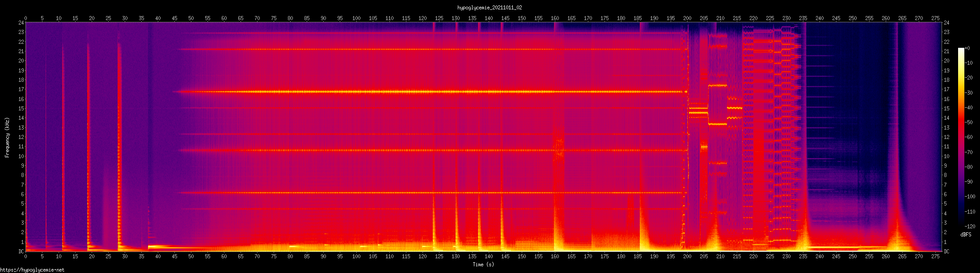
Task: Click the -30 dBFS color scale label
Action: coord(968,93)
